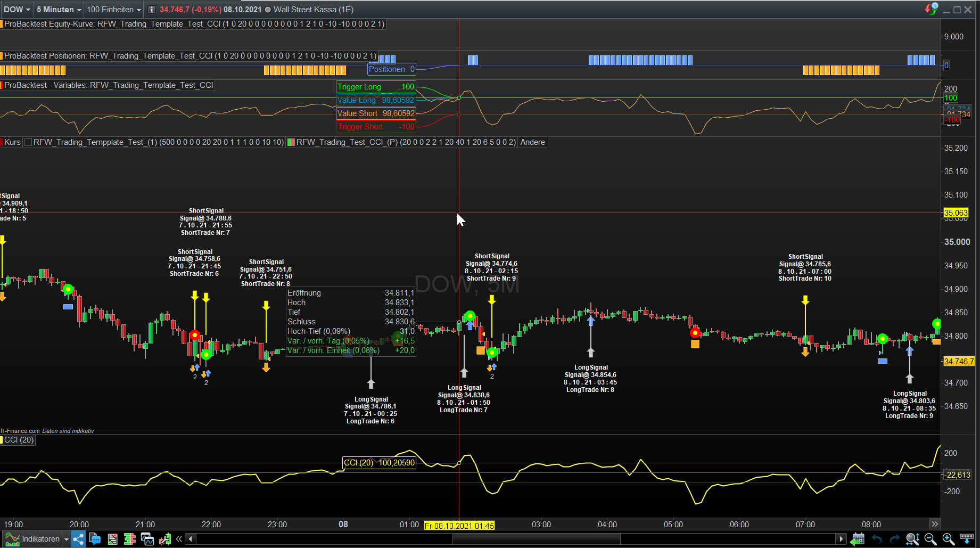Open the red-green order book icon

pyautogui.click(x=130, y=539)
